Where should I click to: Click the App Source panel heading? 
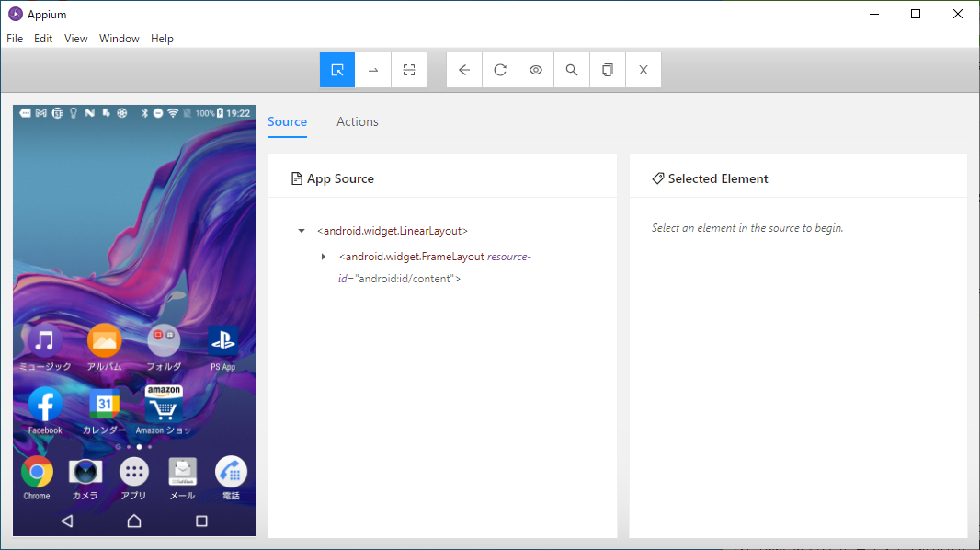click(x=333, y=178)
